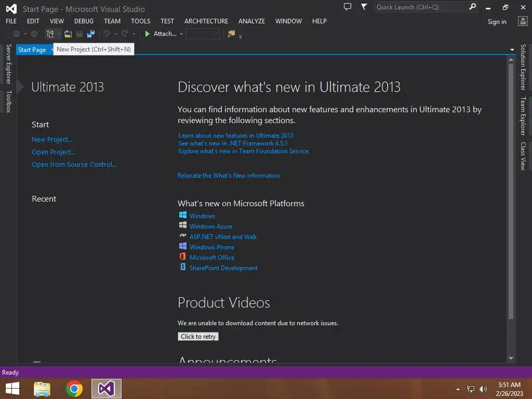Show hidden system tray icons
Viewport: 532px width, 399px height.
point(458,389)
